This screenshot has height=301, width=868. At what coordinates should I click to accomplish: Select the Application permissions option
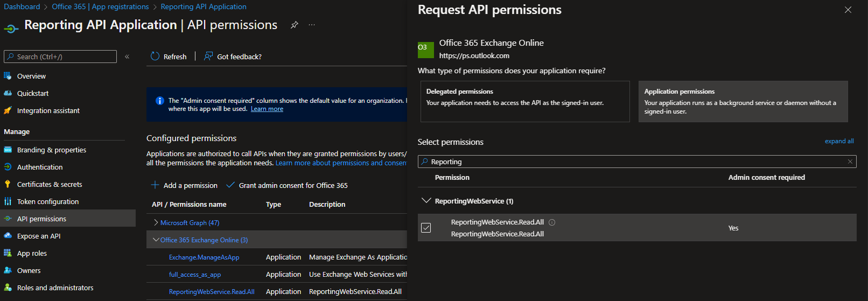(743, 101)
